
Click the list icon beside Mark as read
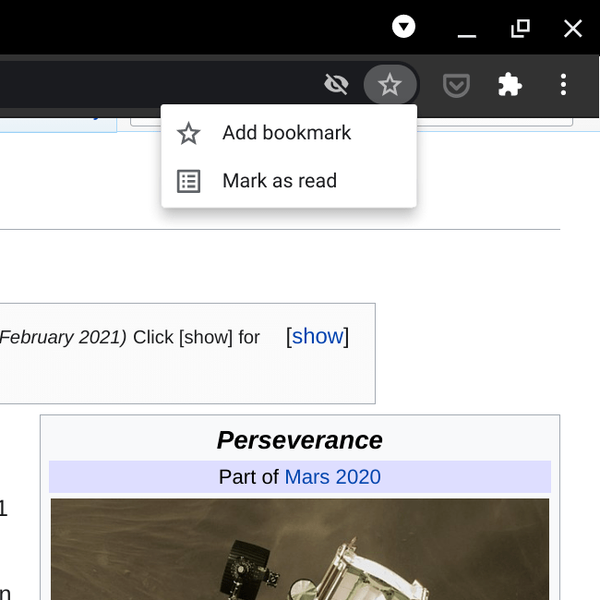[x=189, y=181]
